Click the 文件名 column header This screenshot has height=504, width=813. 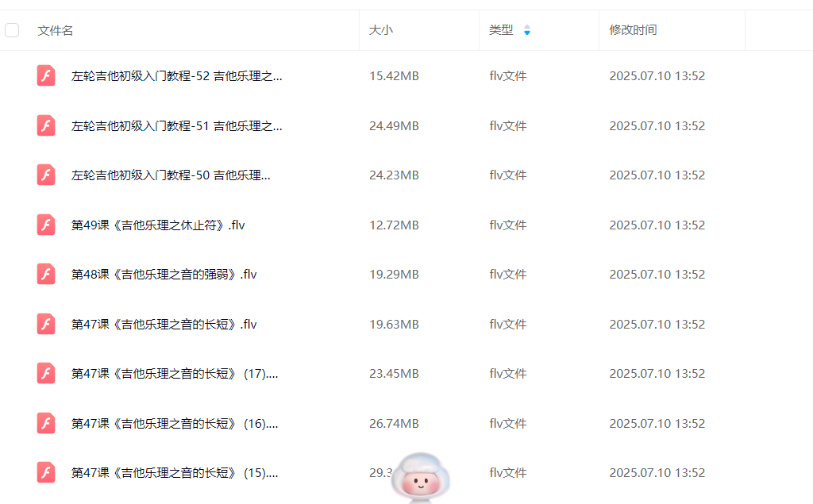pyautogui.click(x=56, y=30)
